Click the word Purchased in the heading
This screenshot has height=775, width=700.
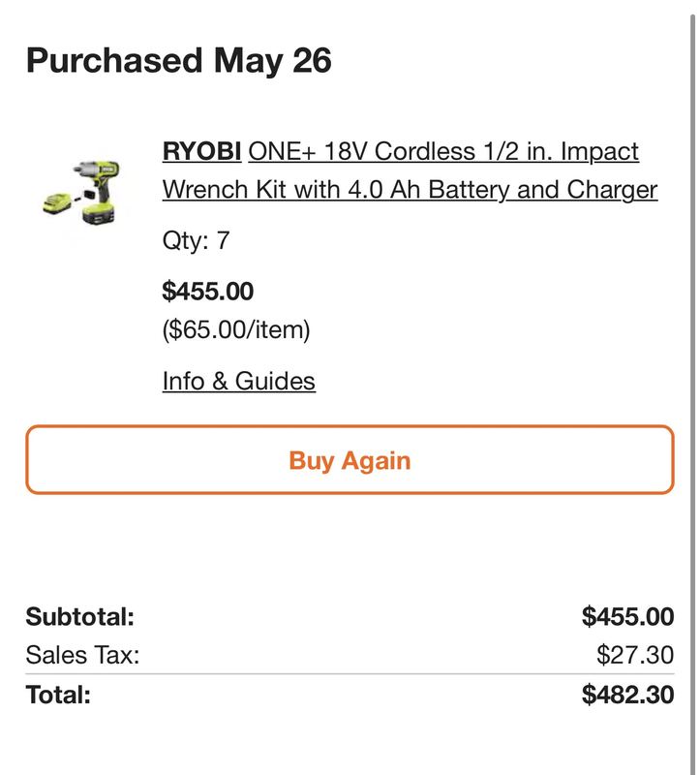click(x=114, y=61)
